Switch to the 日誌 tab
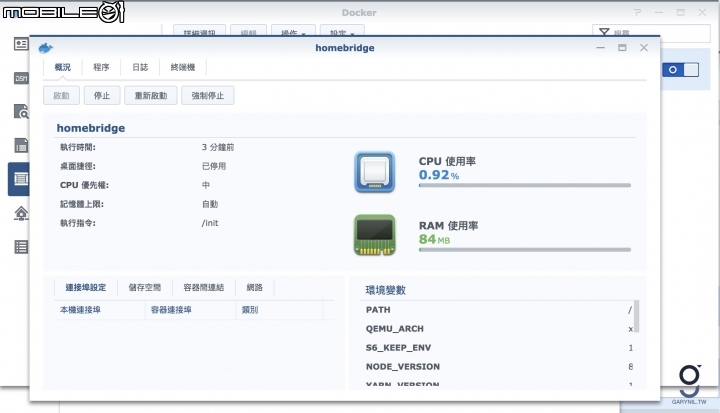The height and width of the screenshot is (413, 720). pos(140,68)
